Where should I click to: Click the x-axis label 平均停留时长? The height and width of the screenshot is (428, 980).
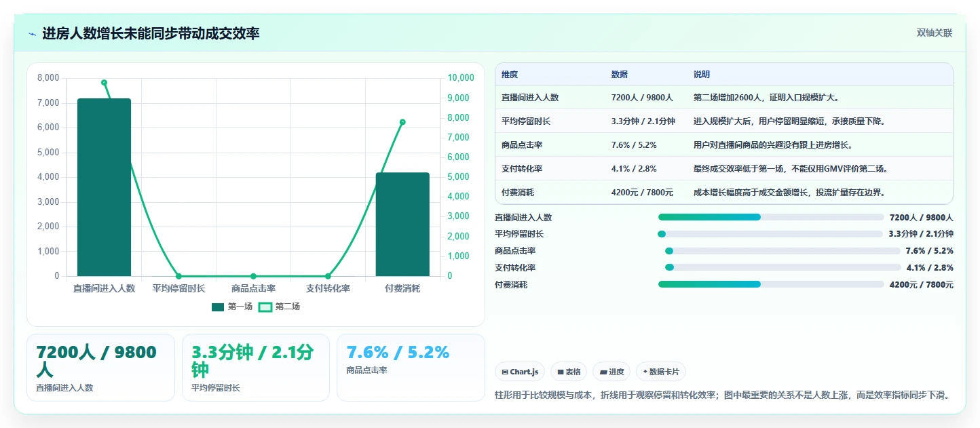click(x=178, y=288)
